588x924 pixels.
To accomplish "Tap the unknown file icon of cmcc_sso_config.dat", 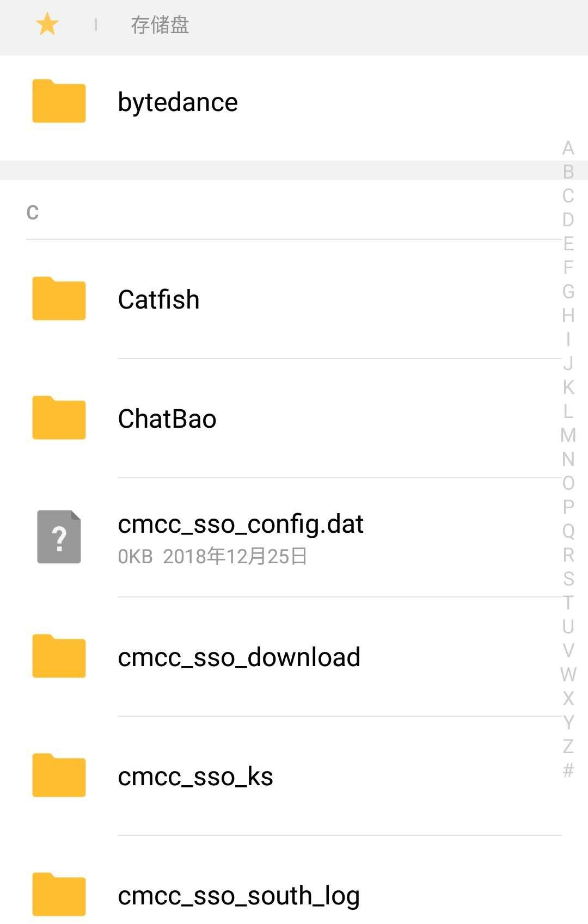I will [59, 537].
